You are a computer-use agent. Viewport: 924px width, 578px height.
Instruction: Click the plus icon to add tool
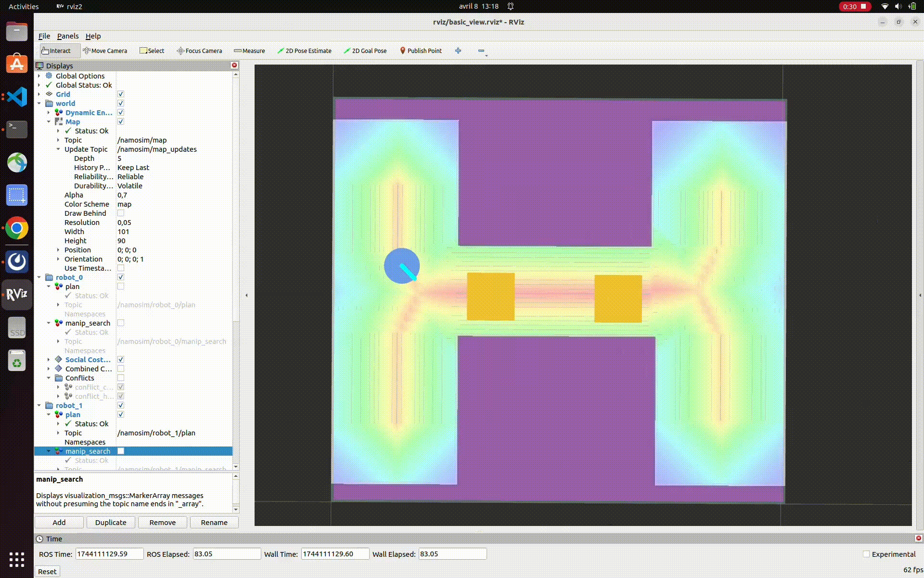tap(458, 51)
